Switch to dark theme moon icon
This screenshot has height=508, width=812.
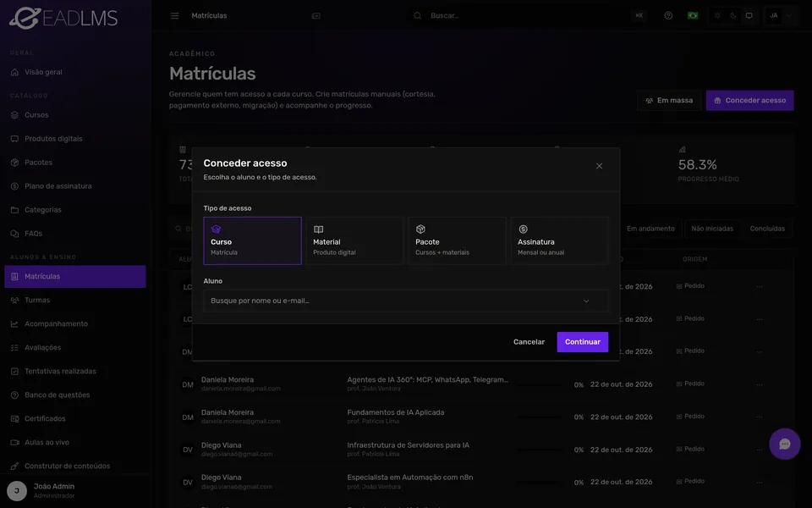tap(733, 15)
